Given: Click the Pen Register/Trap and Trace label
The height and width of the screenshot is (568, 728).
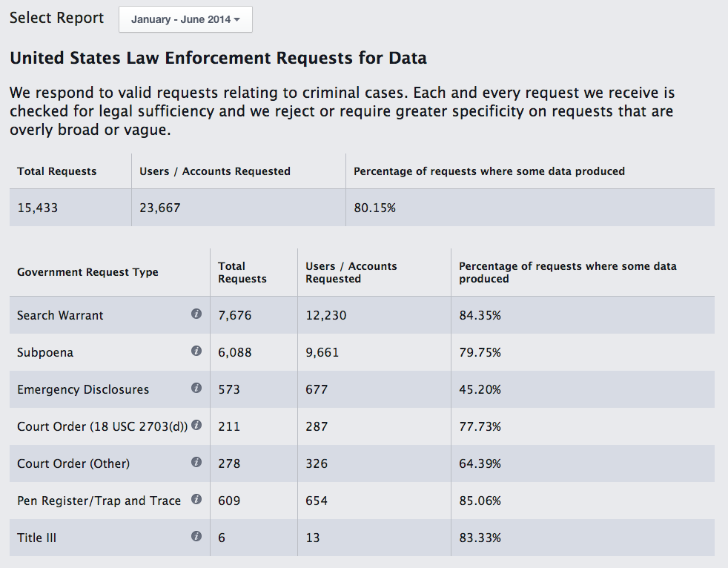Looking at the screenshot, I should [99, 501].
